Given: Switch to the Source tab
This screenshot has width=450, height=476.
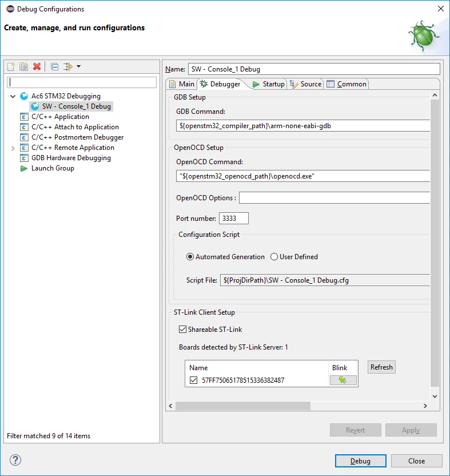Looking at the screenshot, I should pos(305,84).
